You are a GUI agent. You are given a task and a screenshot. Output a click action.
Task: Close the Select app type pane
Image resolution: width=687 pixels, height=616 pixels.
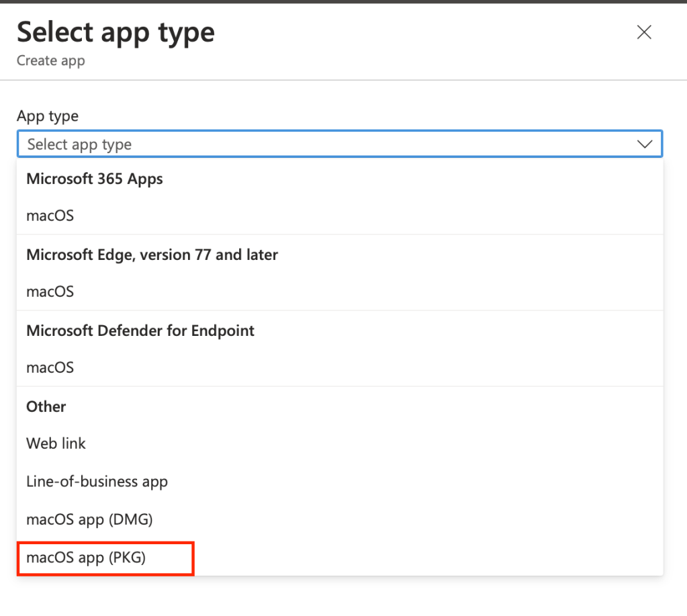click(644, 32)
